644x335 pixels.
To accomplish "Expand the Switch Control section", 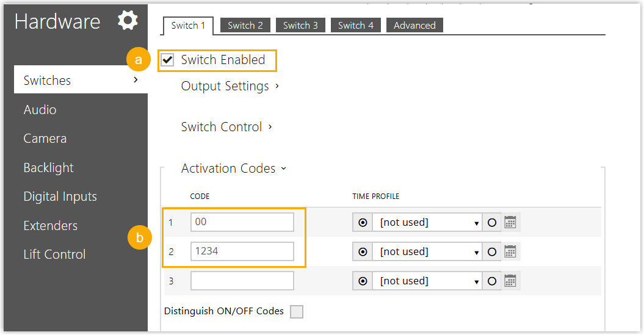I will 226,127.
